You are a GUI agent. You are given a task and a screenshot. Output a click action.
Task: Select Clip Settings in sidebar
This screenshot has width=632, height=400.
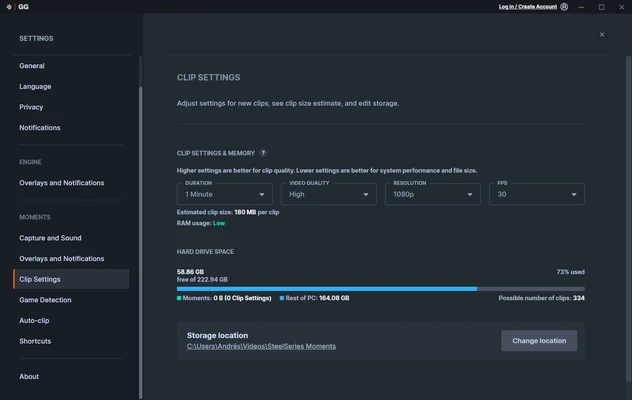(71, 279)
